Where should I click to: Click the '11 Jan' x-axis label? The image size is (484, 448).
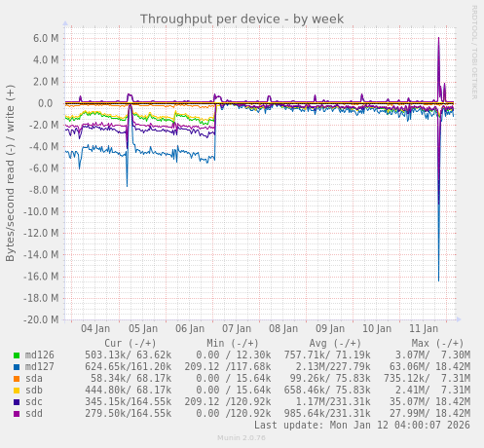[x=424, y=328]
